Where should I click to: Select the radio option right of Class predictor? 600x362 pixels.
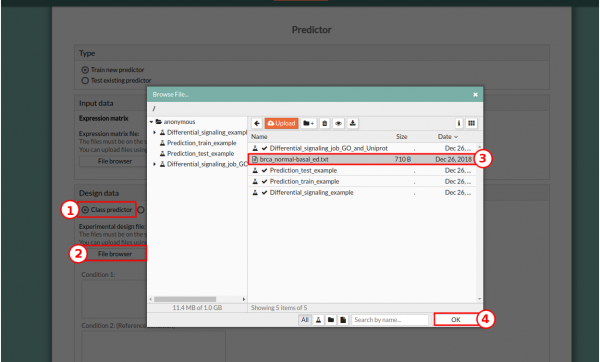141,210
